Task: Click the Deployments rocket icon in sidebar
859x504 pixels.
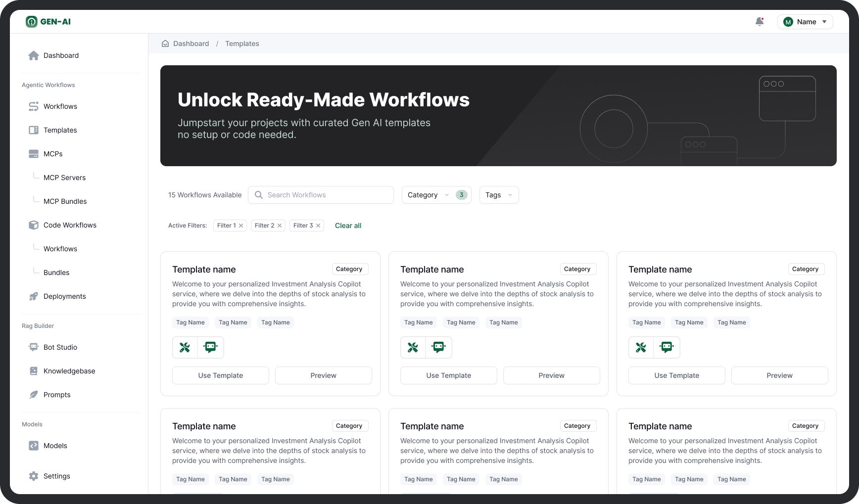Action: click(34, 296)
